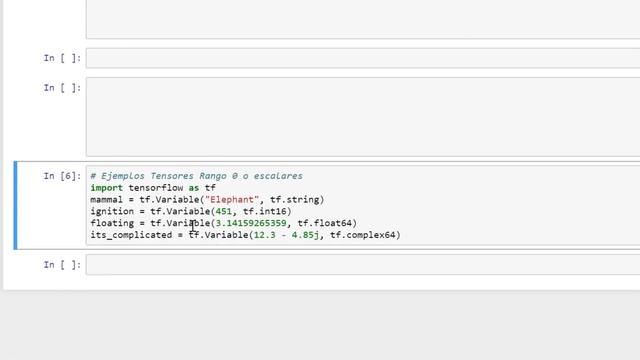Click the comment line 'Ejemplos Tensores Rango 0 o escalares'
Image resolution: width=640 pixels, height=360 pixels.
click(x=196, y=176)
